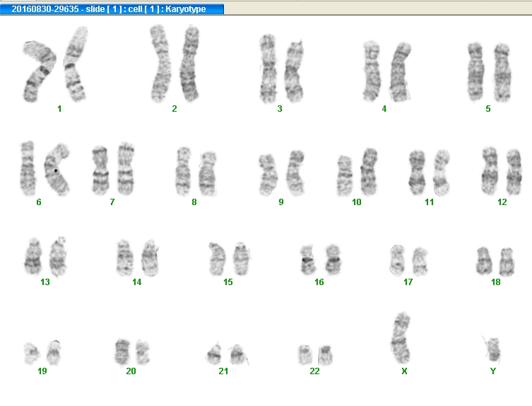Click the right chromosome 9 homolog
532x406 pixels.
pyautogui.click(x=295, y=173)
